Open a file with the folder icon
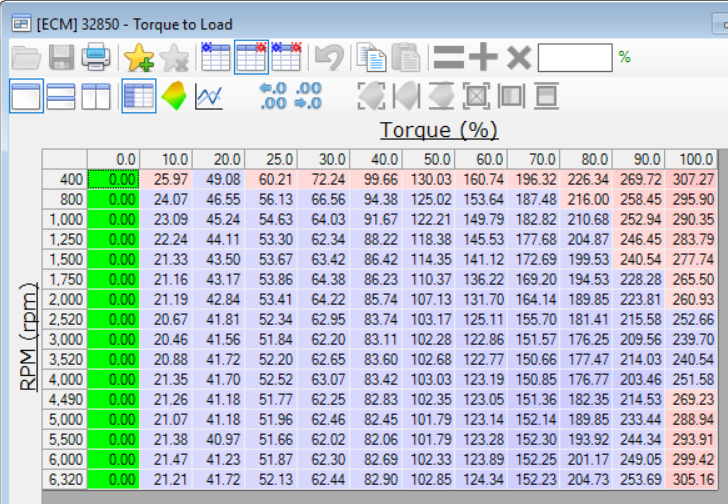This screenshot has height=504, width=728. click(26, 58)
